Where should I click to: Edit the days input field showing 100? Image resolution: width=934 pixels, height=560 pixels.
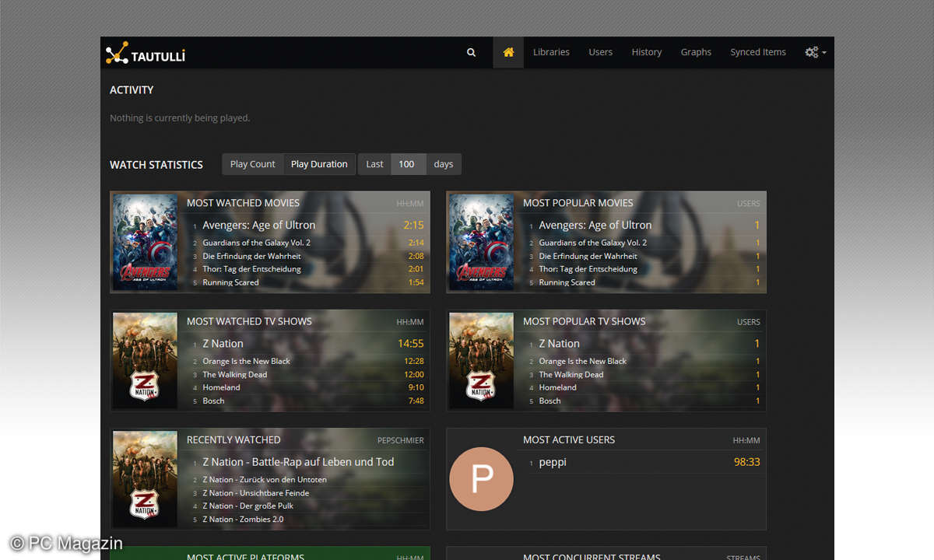coord(408,164)
